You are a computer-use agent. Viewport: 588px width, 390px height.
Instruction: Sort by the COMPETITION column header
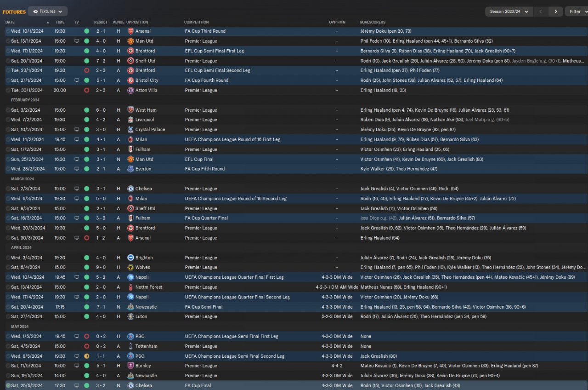[x=197, y=22]
